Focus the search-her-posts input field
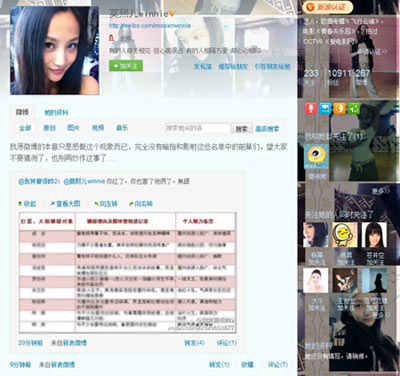 [197, 128]
